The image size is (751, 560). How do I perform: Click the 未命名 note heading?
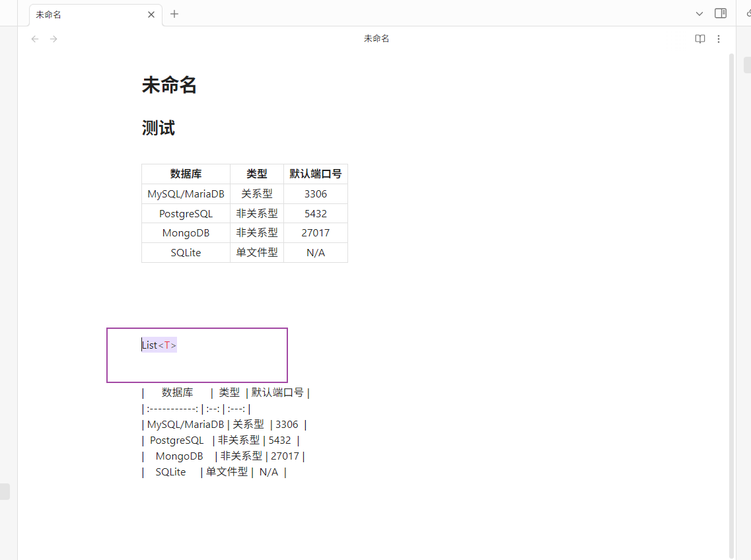pyautogui.click(x=169, y=85)
